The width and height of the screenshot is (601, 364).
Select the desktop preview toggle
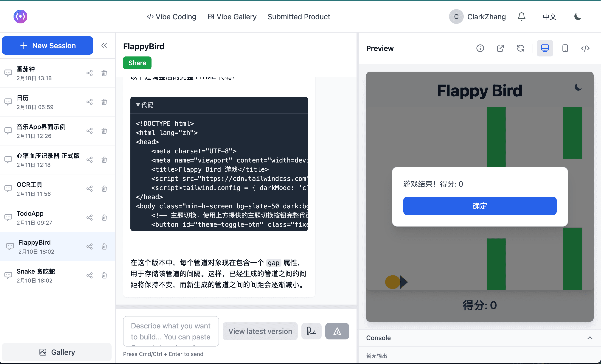pos(545,48)
